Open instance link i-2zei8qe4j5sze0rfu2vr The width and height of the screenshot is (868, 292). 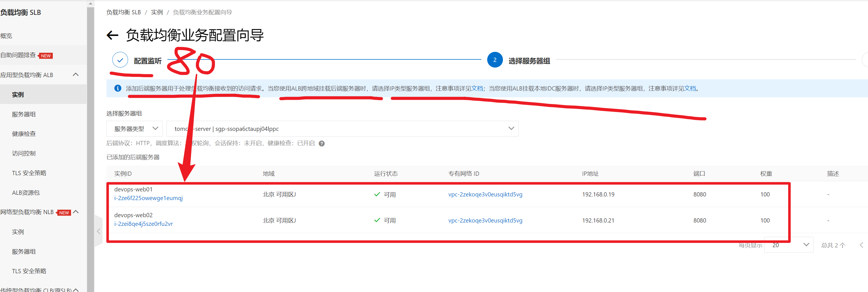click(143, 224)
